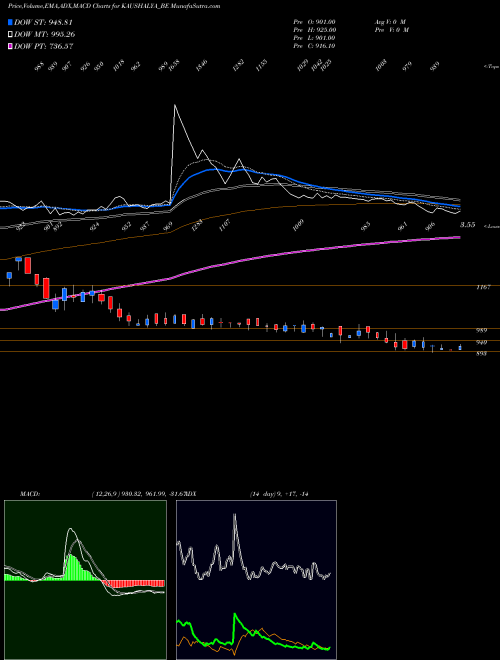Click the 893 price level label
This screenshot has width=500, height=660.
click(x=482, y=354)
